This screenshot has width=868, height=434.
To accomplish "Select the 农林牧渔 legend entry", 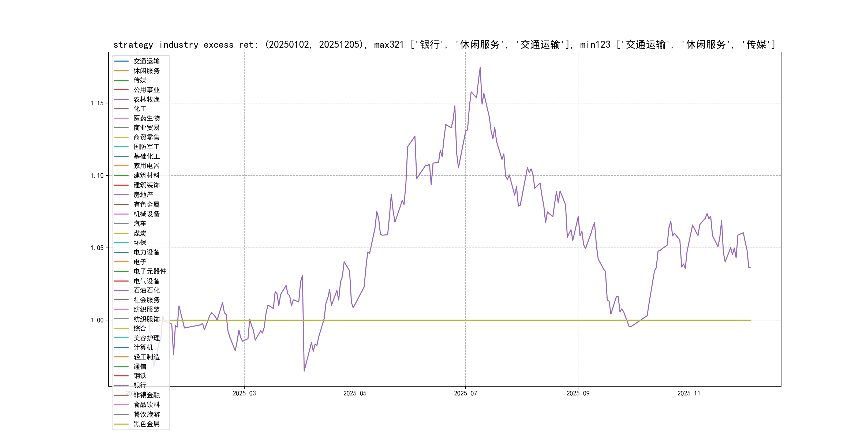I will point(146,99).
